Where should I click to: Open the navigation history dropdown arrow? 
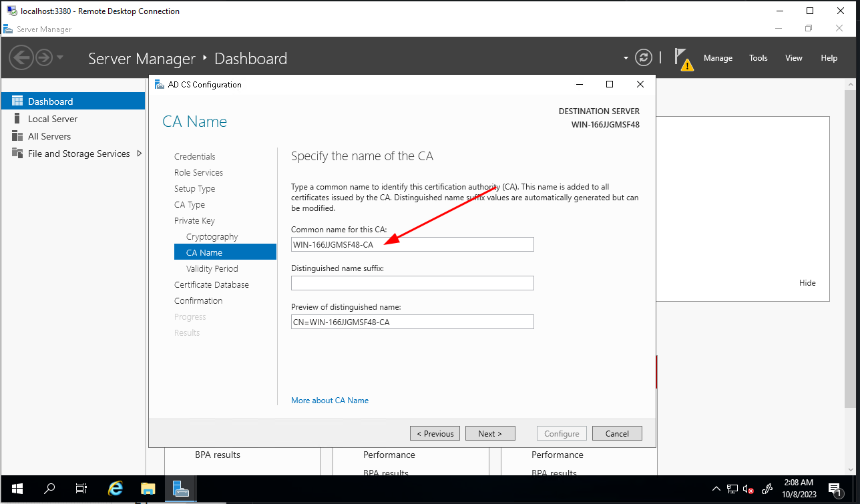click(60, 58)
